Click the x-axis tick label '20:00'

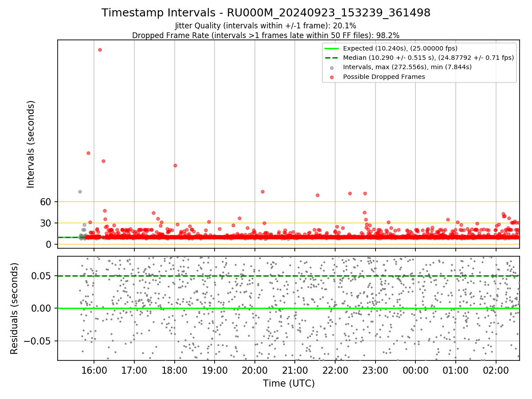[x=254, y=370]
